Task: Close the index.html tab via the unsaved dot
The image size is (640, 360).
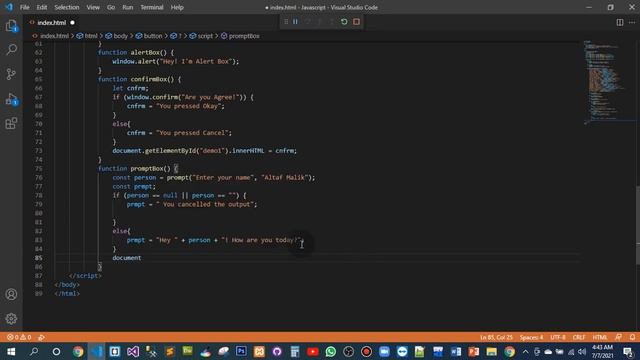Action: coord(72,22)
